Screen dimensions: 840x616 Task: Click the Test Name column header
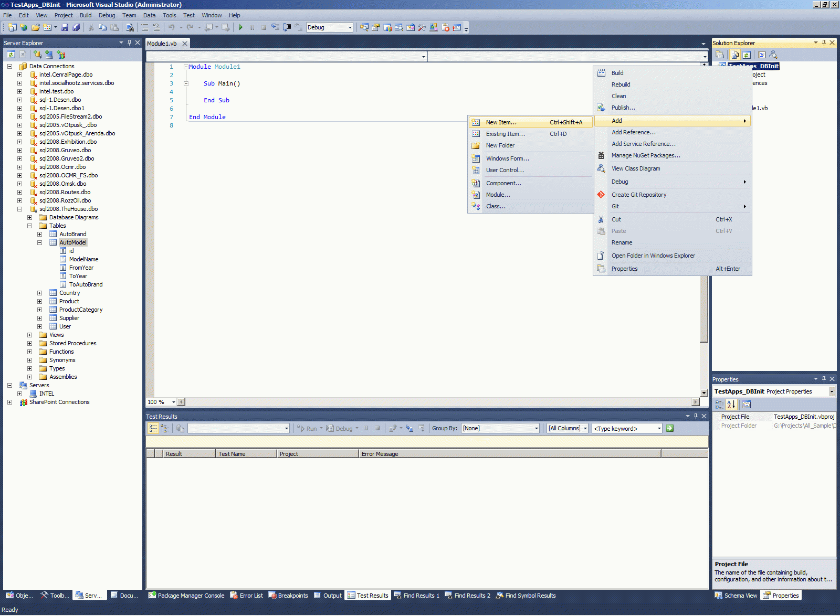(246, 454)
